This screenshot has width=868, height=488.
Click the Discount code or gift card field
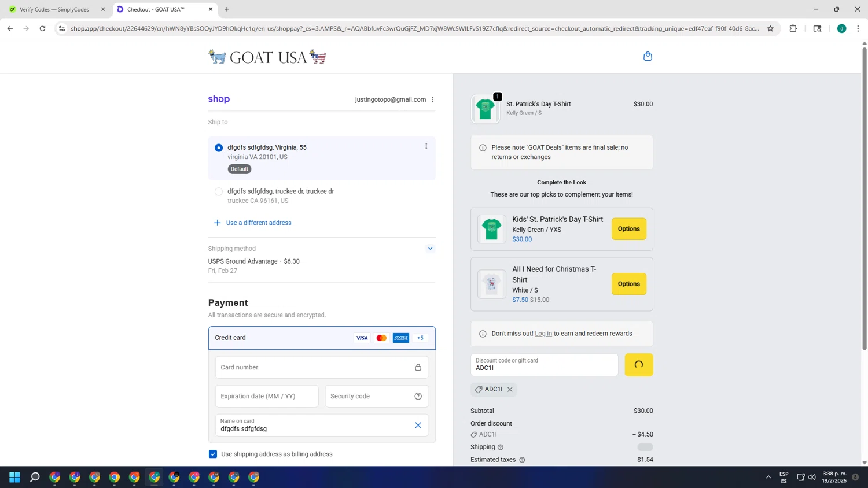[x=544, y=365]
